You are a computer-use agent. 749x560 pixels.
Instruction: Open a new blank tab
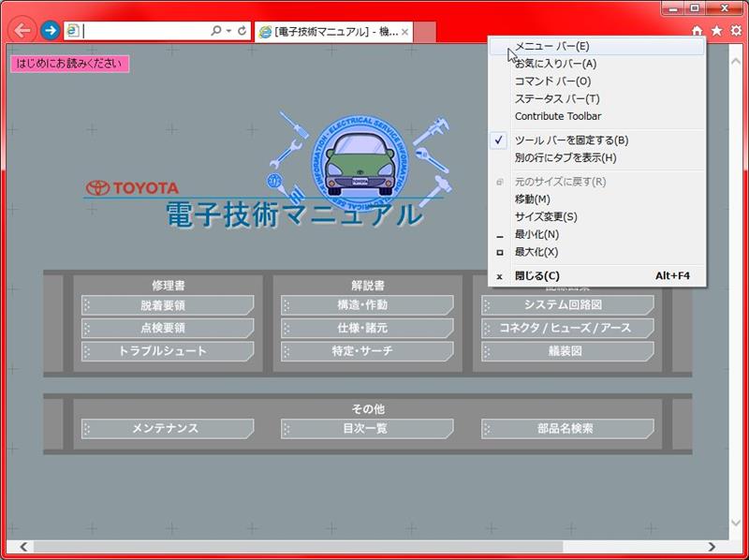click(x=425, y=32)
